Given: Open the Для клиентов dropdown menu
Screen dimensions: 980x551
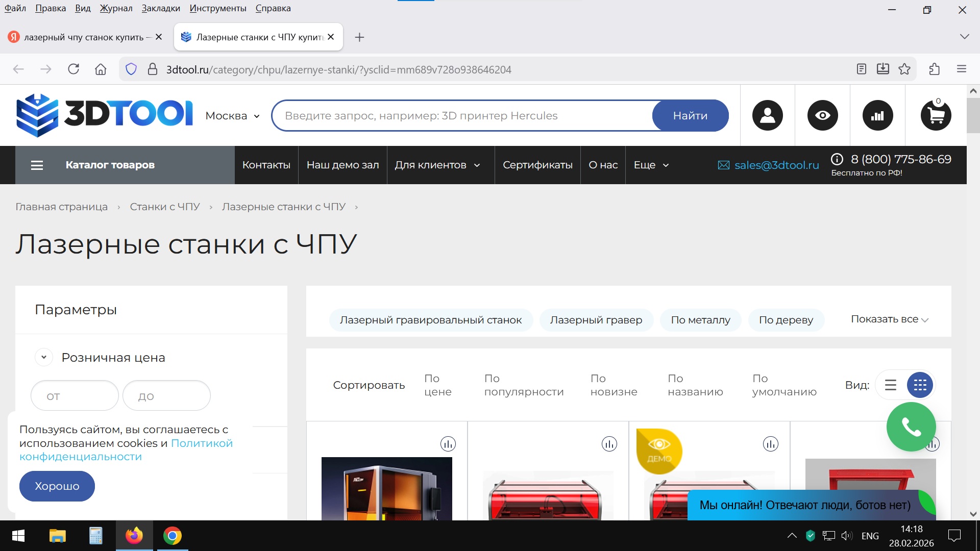Looking at the screenshot, I should point(437,165).
